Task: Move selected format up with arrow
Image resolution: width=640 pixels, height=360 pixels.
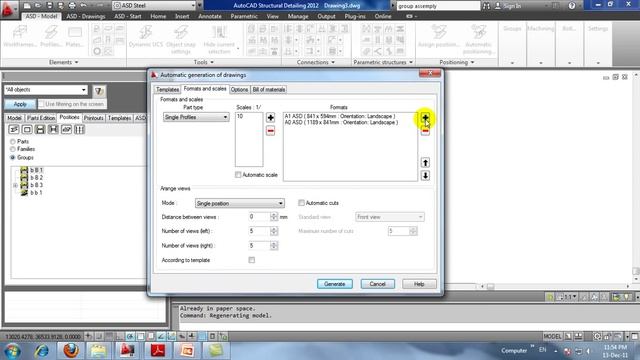Action: point(425,162)
